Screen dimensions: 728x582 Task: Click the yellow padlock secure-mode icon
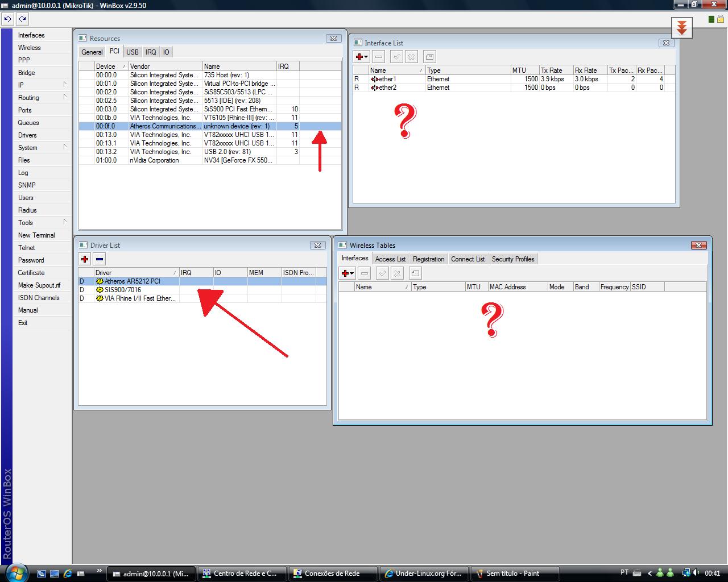(x=720, y=19)
